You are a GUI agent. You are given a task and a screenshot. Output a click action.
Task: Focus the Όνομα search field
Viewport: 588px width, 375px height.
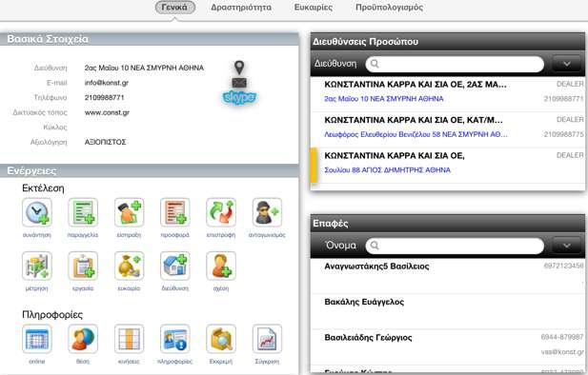[x=455, y=246]
